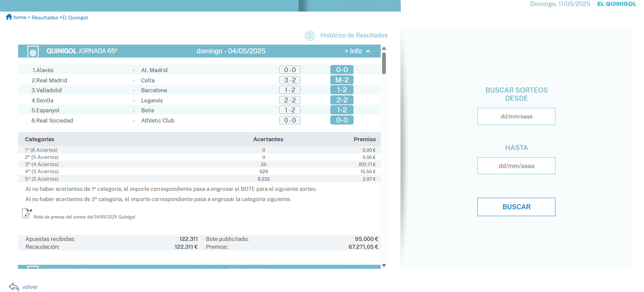Click the Sevilla vs Leganés blue 2-2 box
Screen dimensions: 644x292
click(x=342, y=100)
